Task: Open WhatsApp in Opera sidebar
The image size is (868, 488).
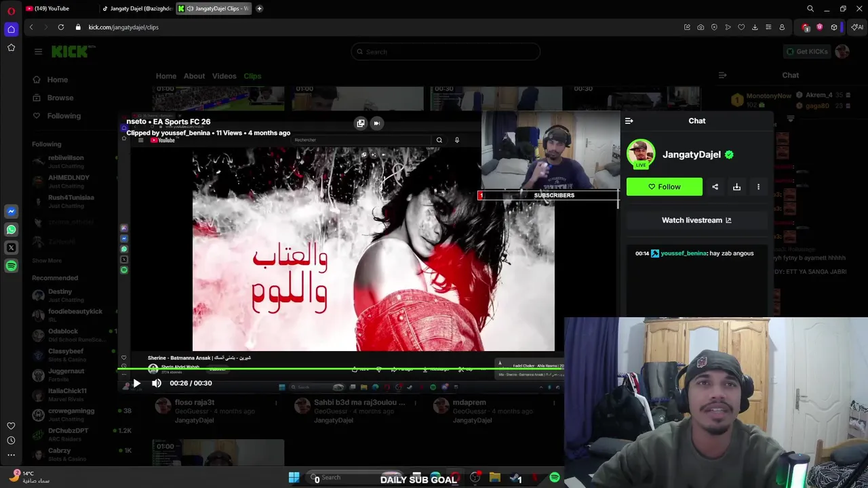Action: [x=11, y=230]
